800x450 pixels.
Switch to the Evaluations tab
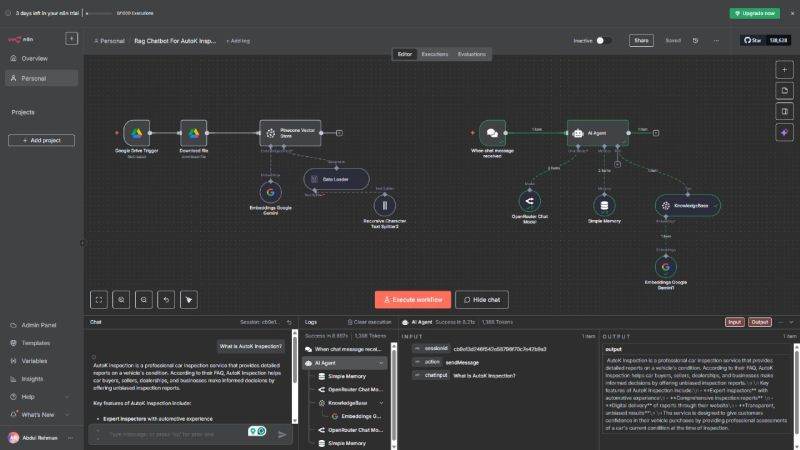471,54
